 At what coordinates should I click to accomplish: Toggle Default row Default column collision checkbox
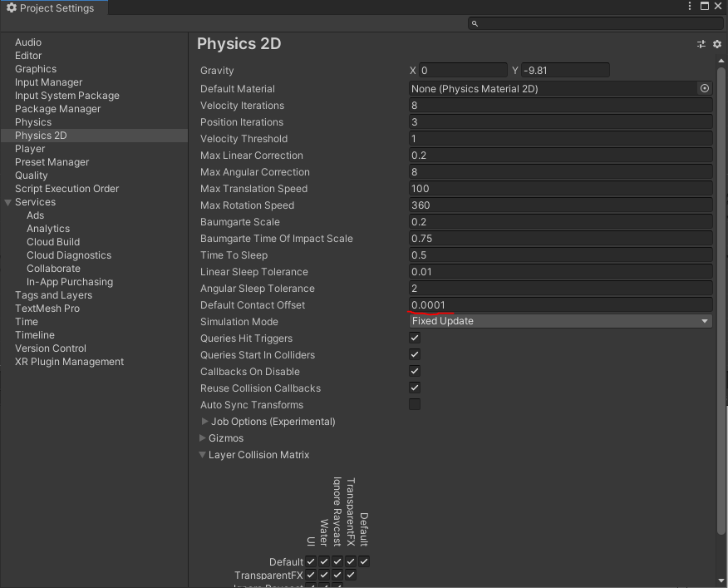pos(364,561)
